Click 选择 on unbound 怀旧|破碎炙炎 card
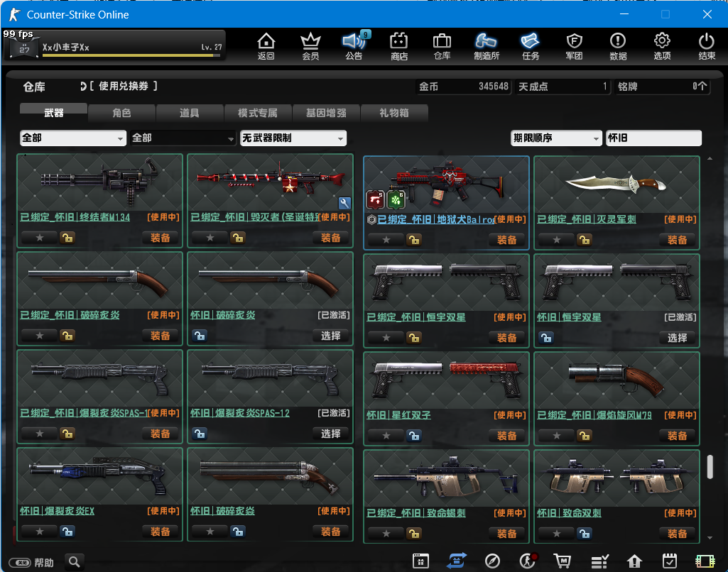 (x=330, y=336)
